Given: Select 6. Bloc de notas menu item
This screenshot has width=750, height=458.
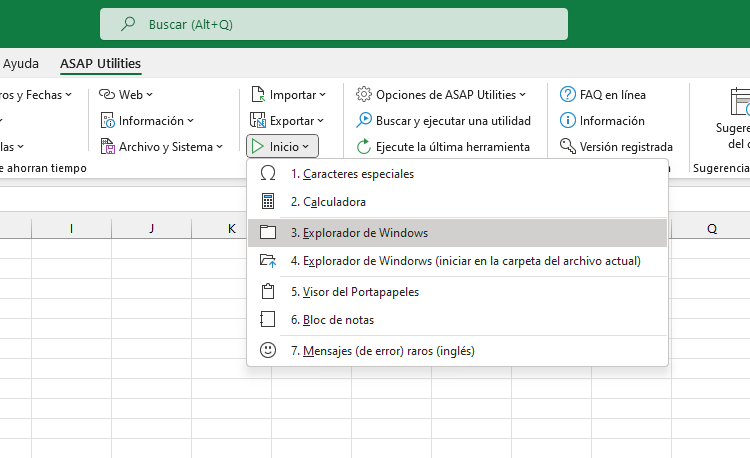Looking at the screenshot, I should 457,319.
